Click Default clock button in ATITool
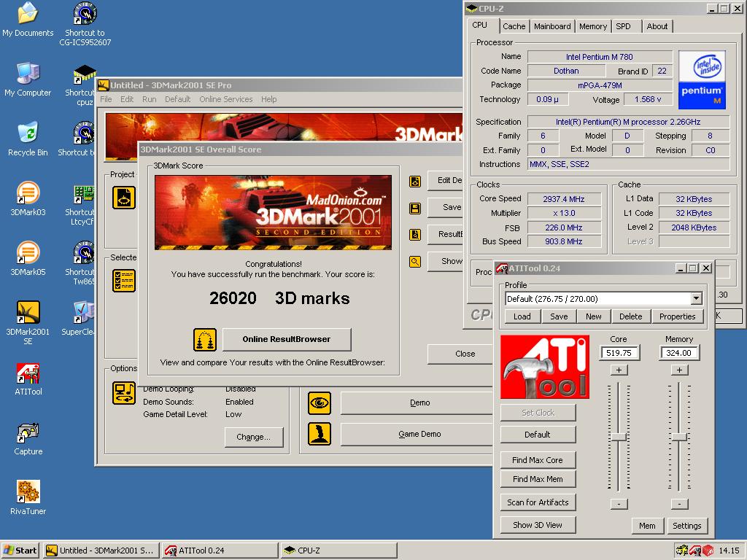The width and height of the screenshot is (747, 560). click(x=538, y=435)
